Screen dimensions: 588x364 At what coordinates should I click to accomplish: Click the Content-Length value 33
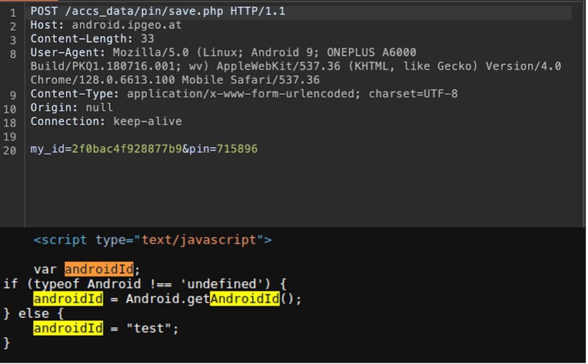[x=147, y=39]
